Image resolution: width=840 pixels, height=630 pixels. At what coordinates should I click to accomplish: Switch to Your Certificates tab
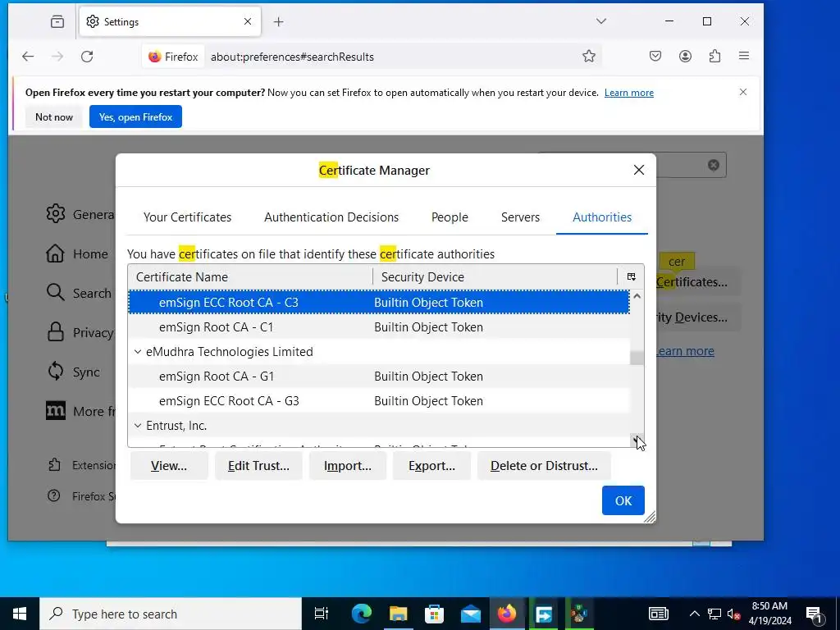tap(188, 217)
